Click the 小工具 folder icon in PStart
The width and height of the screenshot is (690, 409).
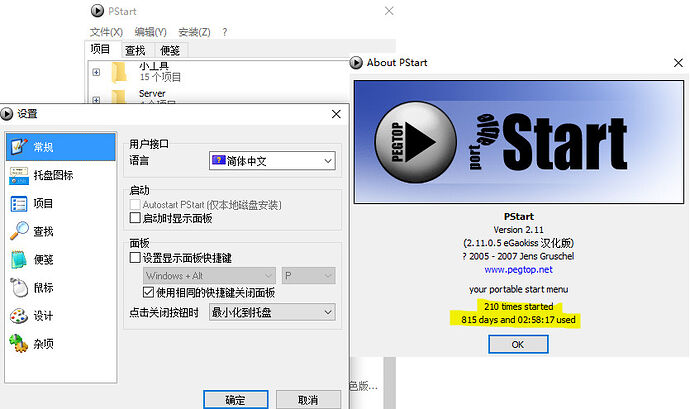click(119, 72)
